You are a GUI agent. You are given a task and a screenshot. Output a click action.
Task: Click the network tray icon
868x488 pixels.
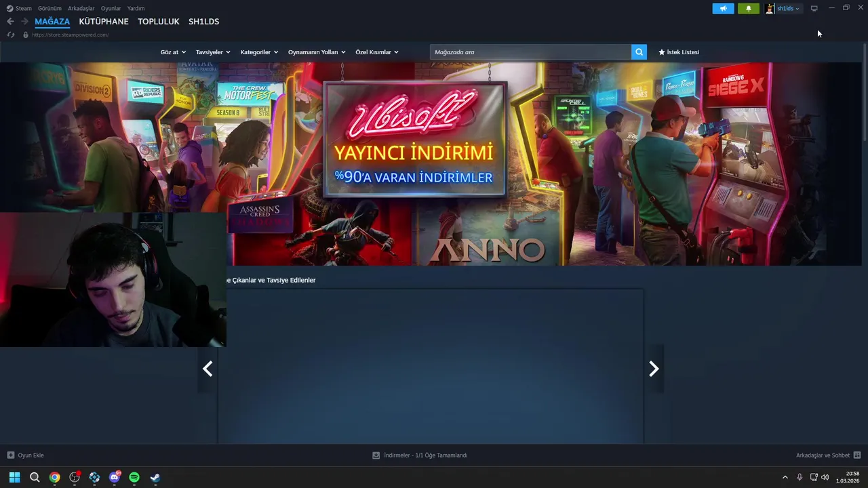click(x=813, y=477)
